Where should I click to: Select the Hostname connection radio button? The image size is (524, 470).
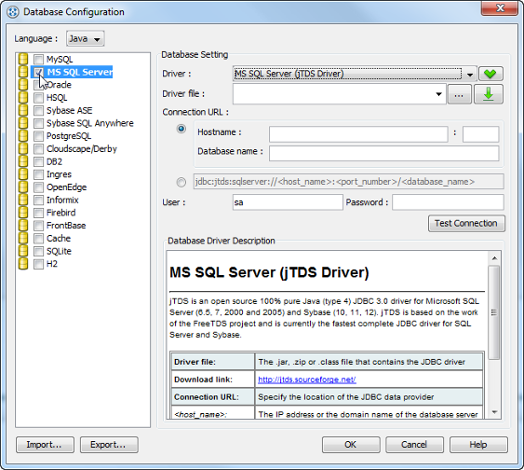tap(181, 129)
